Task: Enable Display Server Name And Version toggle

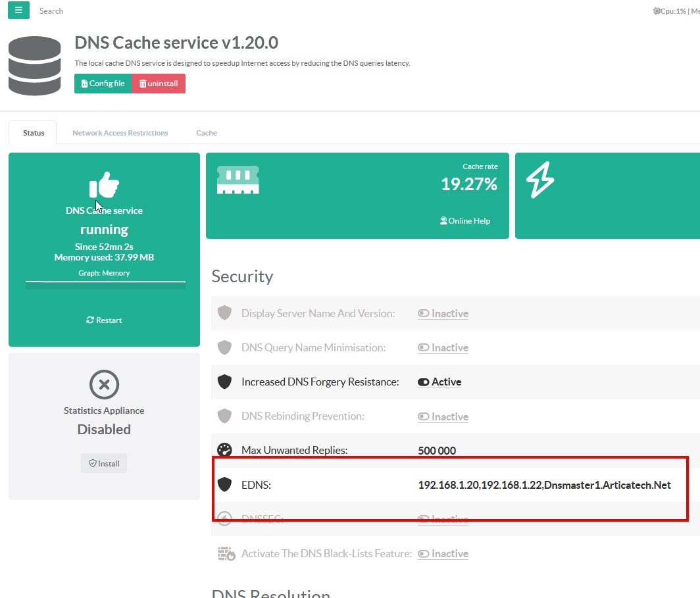Action: (443, 314)
